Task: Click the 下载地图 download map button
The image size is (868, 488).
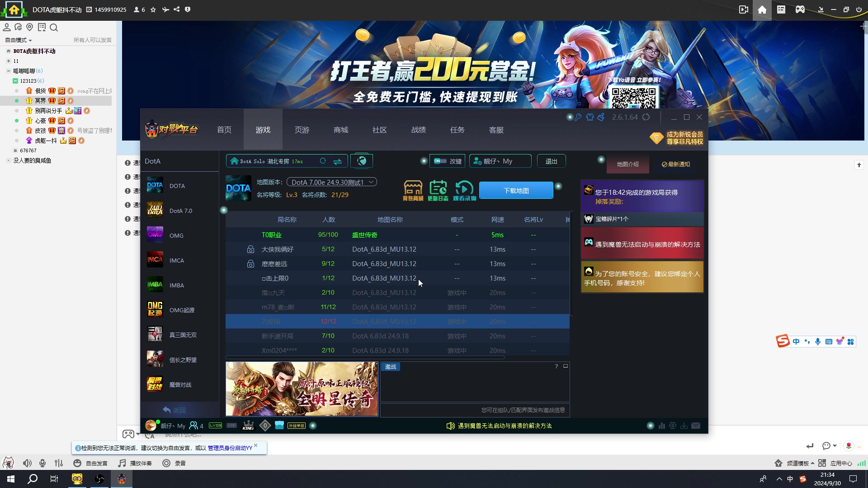Action: (x=516, y=191)
